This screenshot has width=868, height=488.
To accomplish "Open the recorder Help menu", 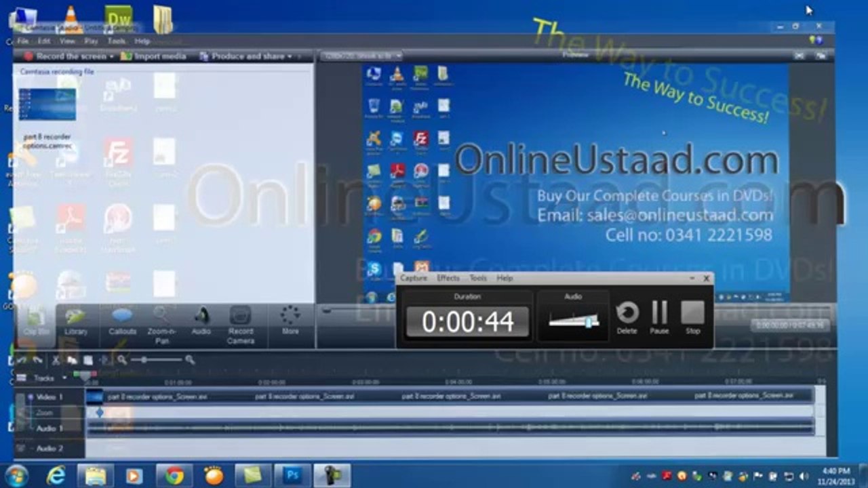I will click(x=505, y=278).
